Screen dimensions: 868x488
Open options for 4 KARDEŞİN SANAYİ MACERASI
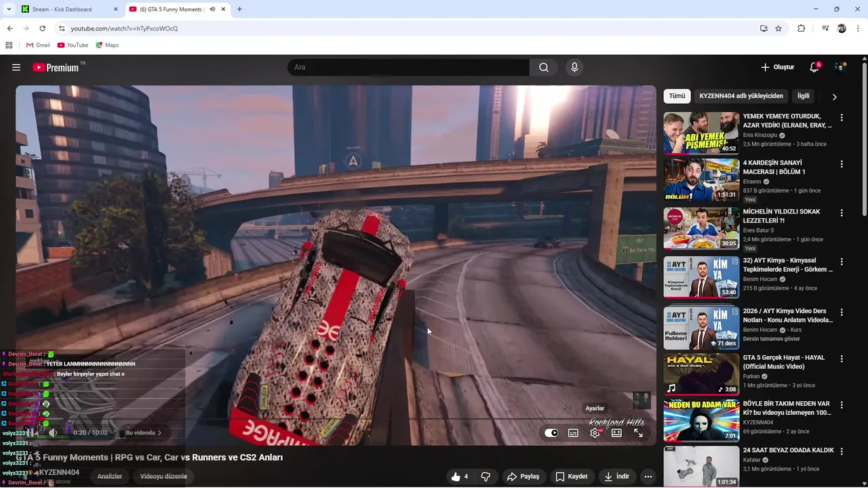coord(842,164)
